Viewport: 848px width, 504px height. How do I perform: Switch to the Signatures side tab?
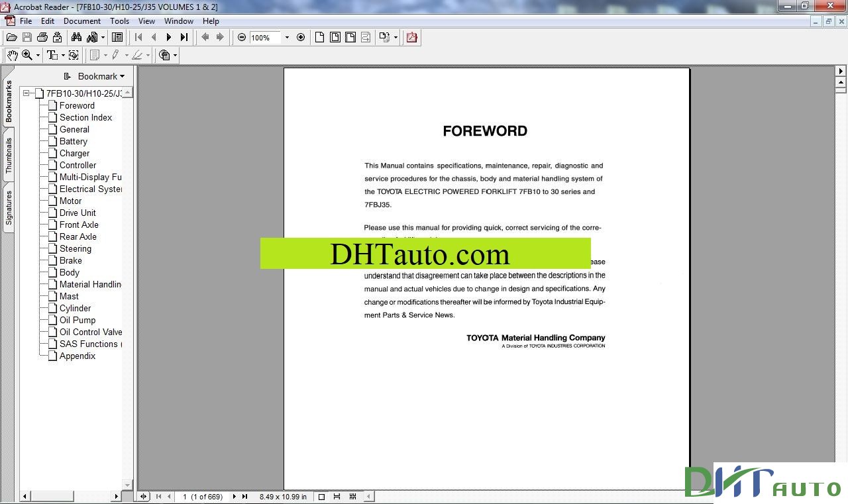[x=9, y=208]
